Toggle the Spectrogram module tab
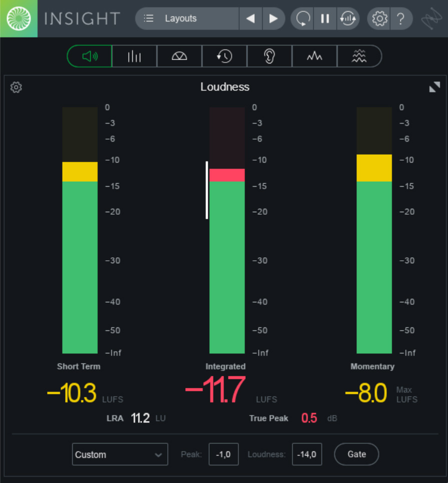Image resolution: width=448 pixels, height=483 pixels. tap(359, 56)
